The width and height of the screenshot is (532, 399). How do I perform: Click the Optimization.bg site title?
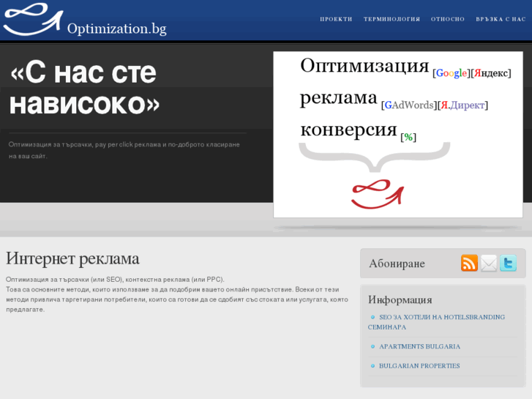116,29
